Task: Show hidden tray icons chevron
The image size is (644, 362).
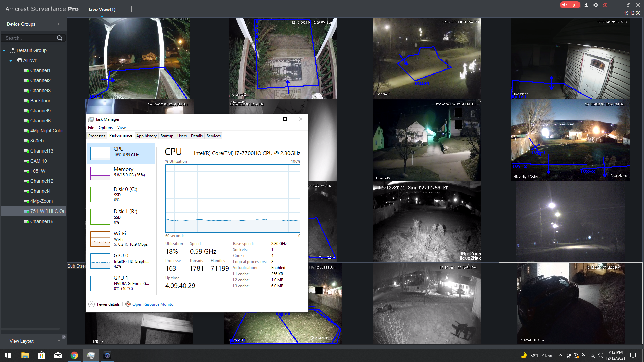Action: click(x=560, y=355)
